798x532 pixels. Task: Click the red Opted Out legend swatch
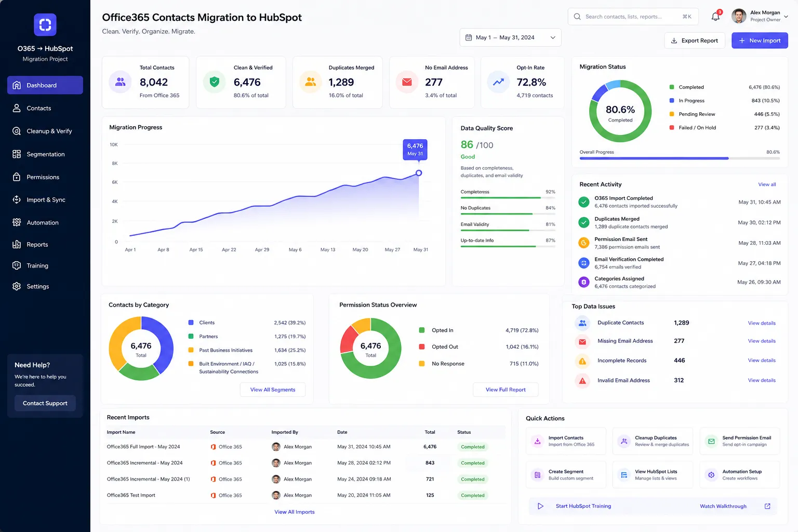point(422,347)
